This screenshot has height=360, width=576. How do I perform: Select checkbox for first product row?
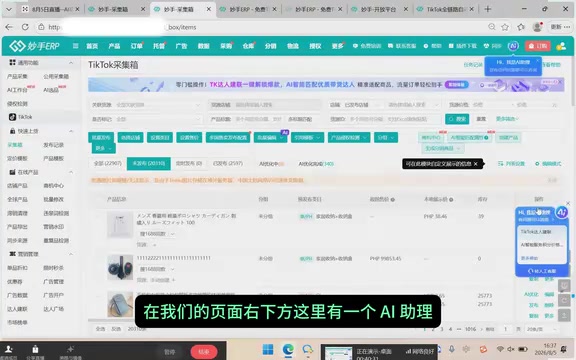point(98,216)
